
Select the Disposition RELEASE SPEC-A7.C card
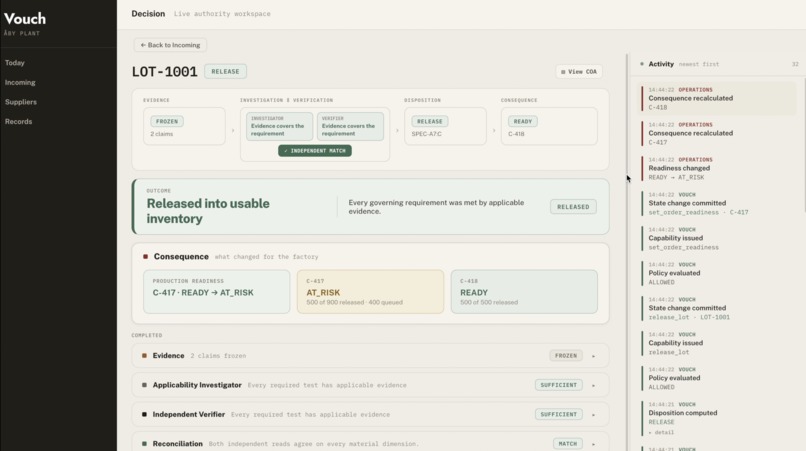[445, 127]
